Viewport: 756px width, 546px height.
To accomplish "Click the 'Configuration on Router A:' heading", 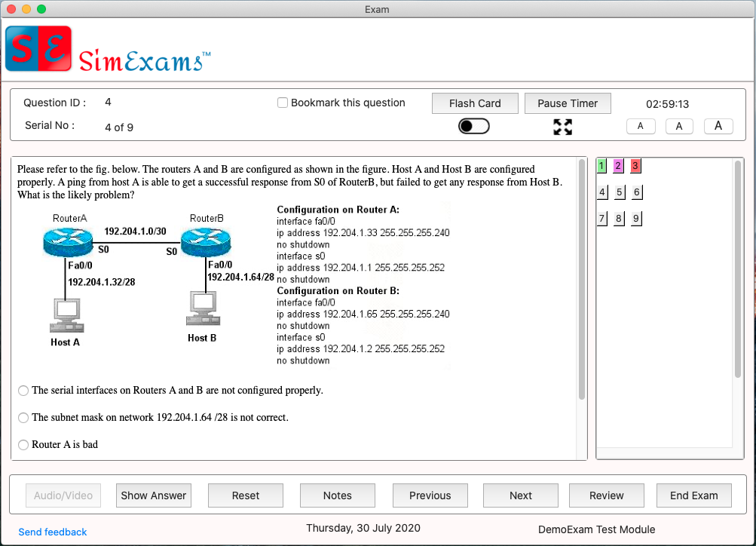I will (338, 210).
